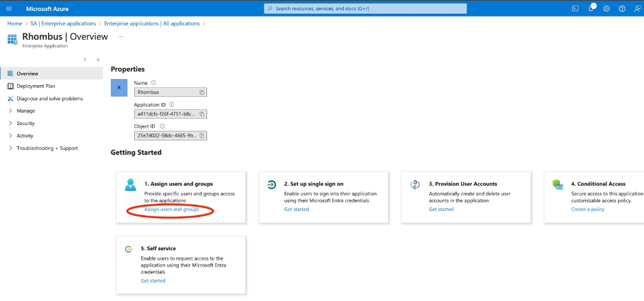
Task: Show info tooltip next to Name
Action: point(153,83)
